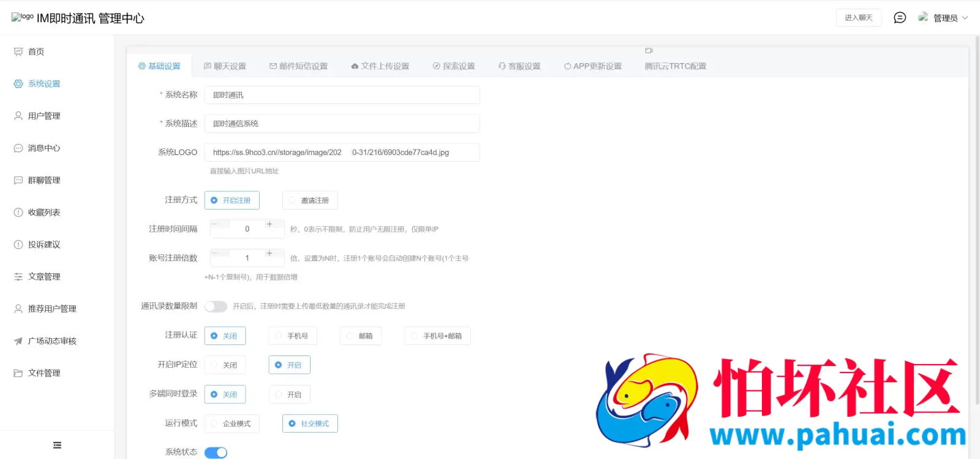This screenshot has height=459, width=980.
Task: Switch to the 探索设置 tab
Action: coord(454,66)
